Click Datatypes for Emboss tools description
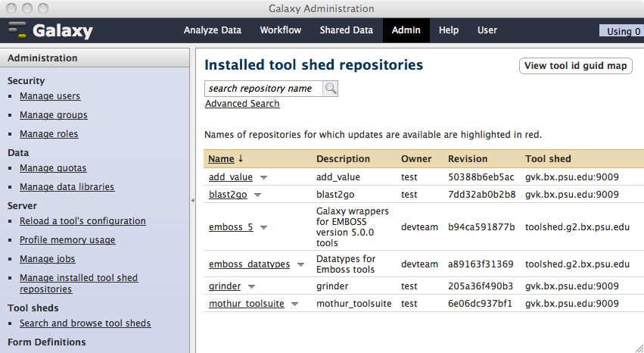 (346, 264)
